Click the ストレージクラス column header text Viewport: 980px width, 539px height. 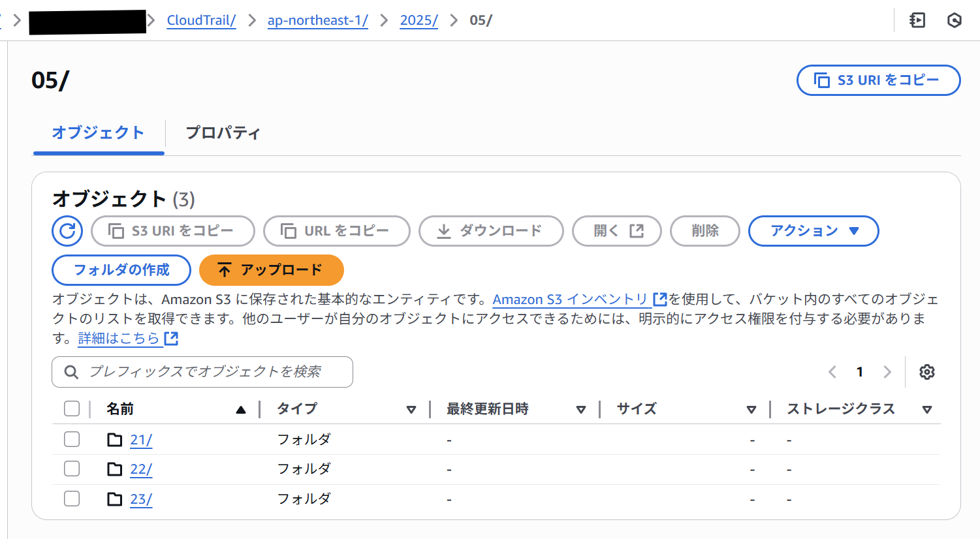(841, 409)
